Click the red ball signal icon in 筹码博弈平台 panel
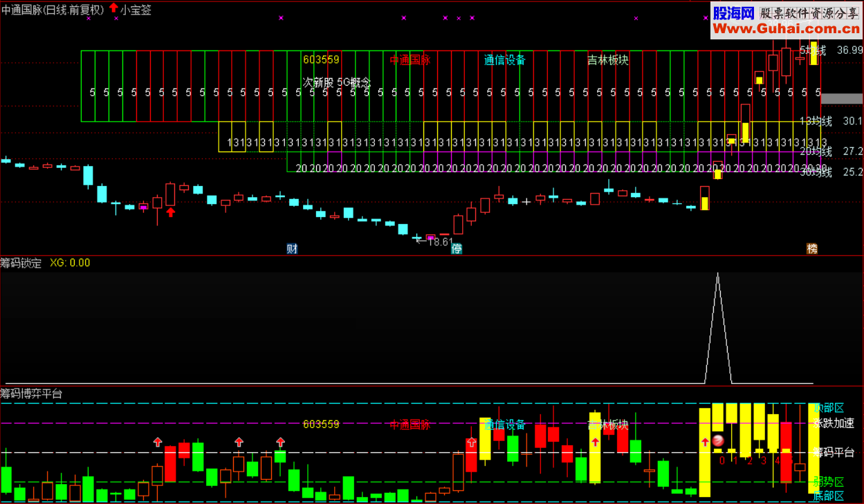 [719, 440]
